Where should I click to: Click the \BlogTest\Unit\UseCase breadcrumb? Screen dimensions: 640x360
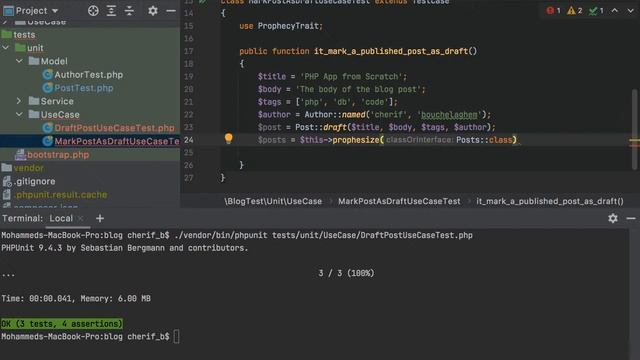click(x=273, y=201)
